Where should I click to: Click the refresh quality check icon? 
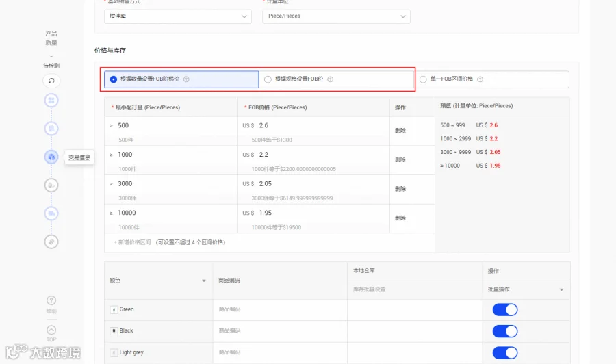click(x=51, y=81)
